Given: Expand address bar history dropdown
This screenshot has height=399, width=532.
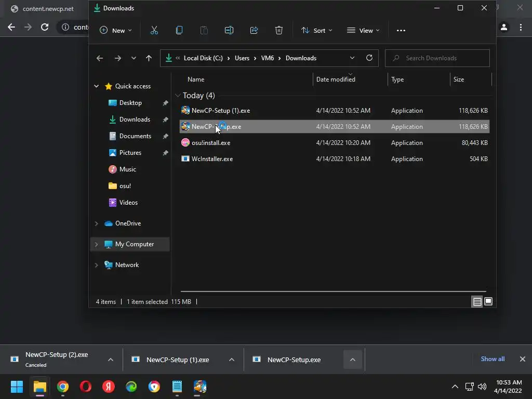Looking at the screenshot, I should [352, 58].
